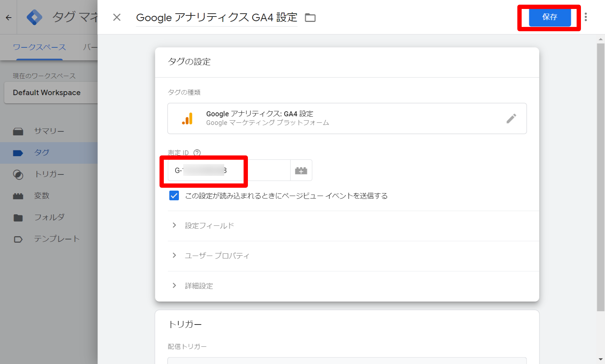Click the サマリー briefcase icon
This screenshot has height=364, width=605.
18,131
